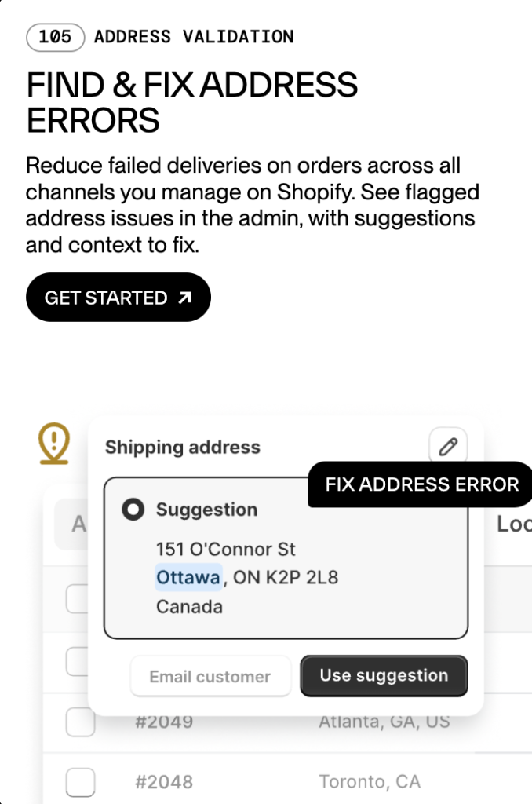Open order #2048 in the list
532x804 pixels.
pos(164,782)
